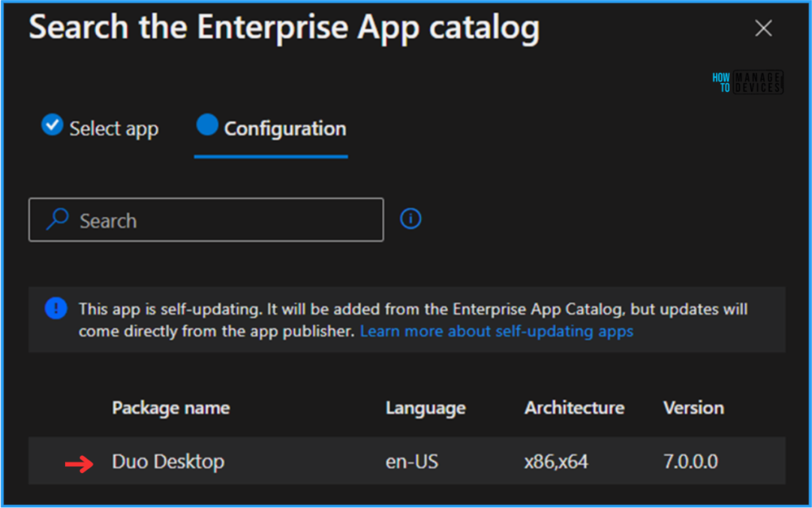Sort by Package name column header
This screenshot has width=812, height=508.
[171, 408]
